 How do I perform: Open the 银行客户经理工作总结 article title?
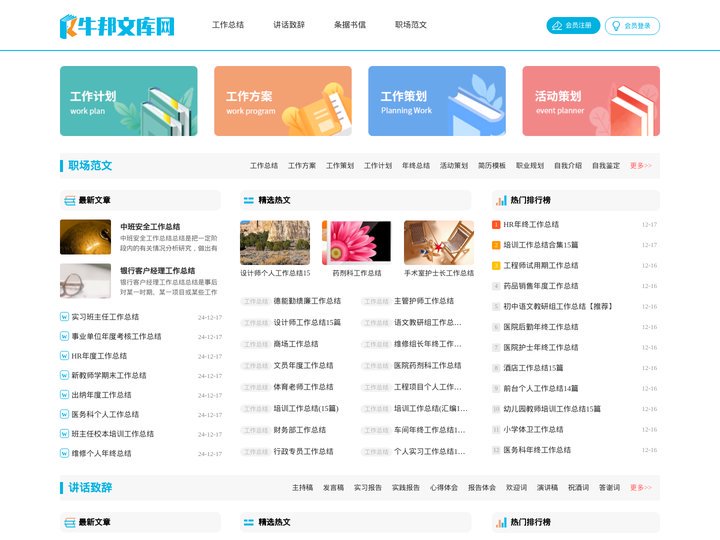pyautogui.click(x=158, y=271)
